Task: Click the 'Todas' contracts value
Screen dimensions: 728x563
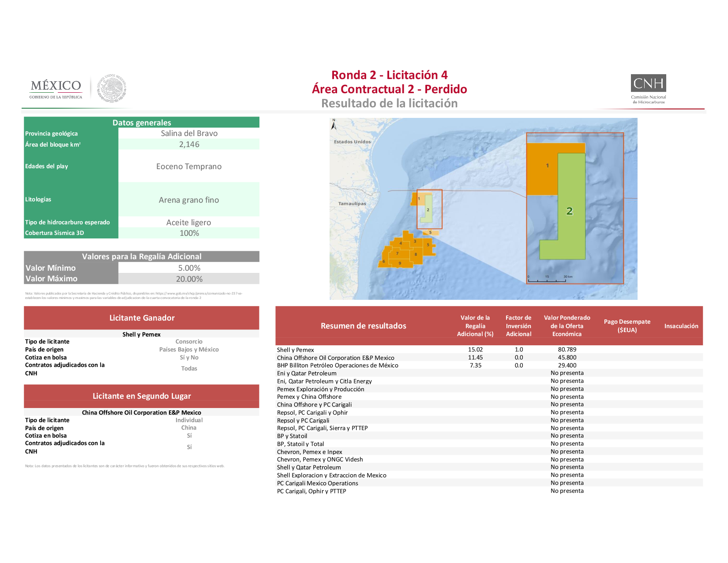Action: [x=189, y=369]
